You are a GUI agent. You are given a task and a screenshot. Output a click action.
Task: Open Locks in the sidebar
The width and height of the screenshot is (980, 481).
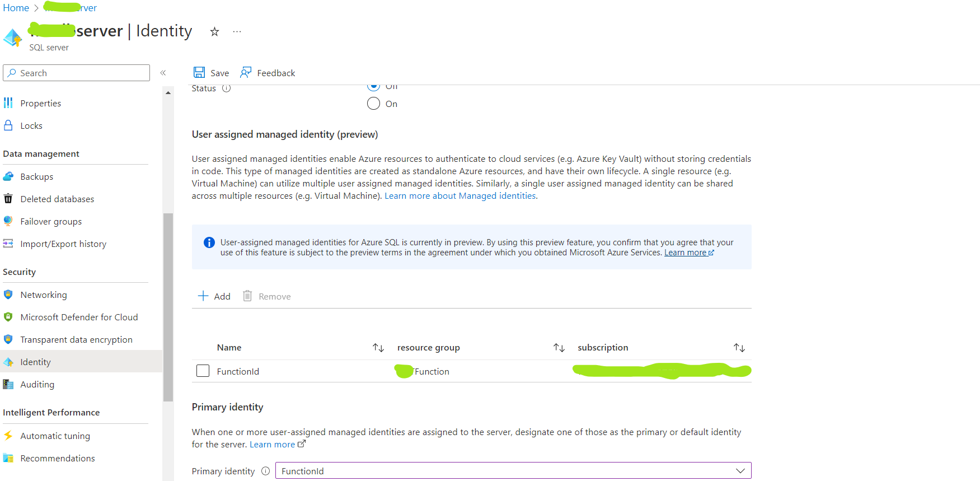[x=31, y=125]
